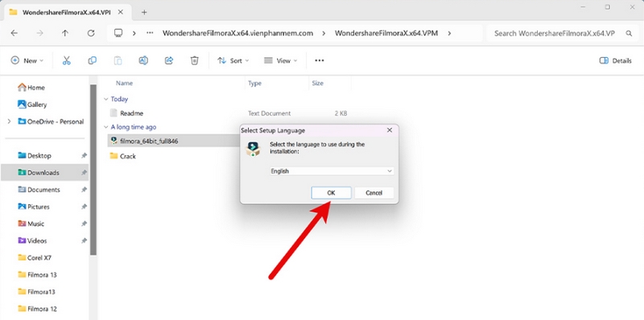Confirm language with the OK button
The height and width of the screenshot is (320, 644).
tap(331, 193)
